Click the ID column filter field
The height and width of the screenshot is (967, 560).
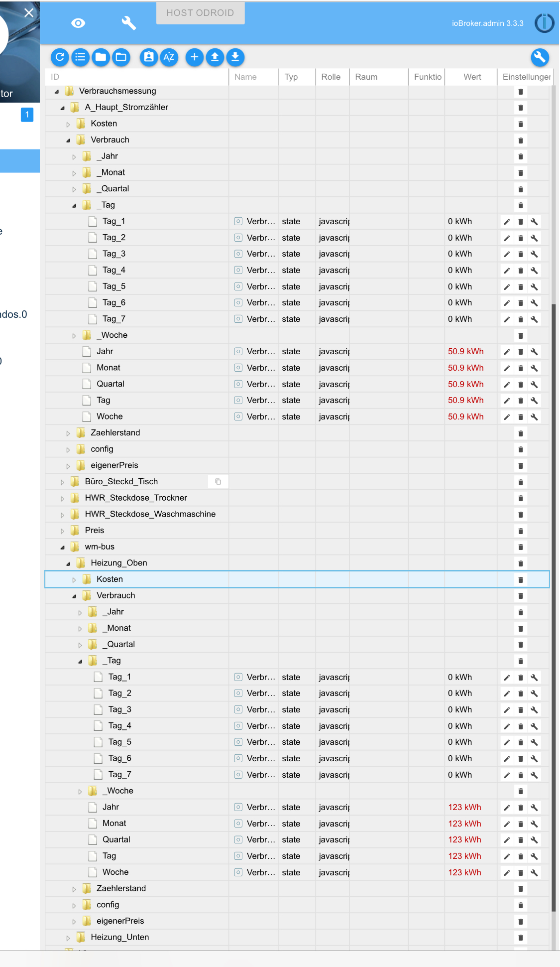coord(137,77)
